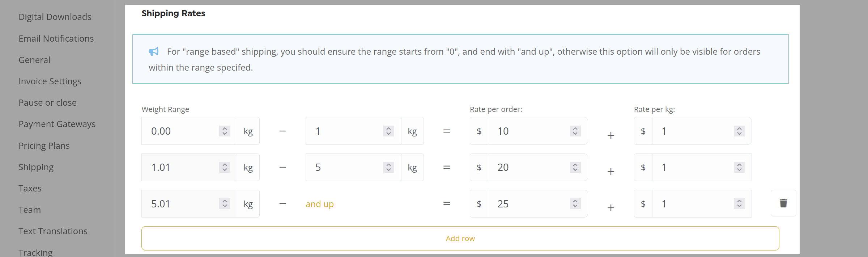Delete the 5.01 kg shipping row
868x257 pixels.
click(783, 203)
